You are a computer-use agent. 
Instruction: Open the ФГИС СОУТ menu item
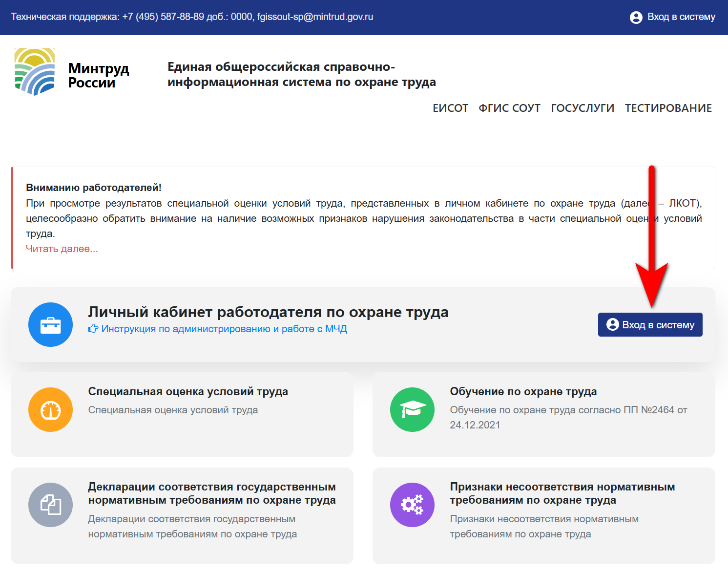[509, 108]
